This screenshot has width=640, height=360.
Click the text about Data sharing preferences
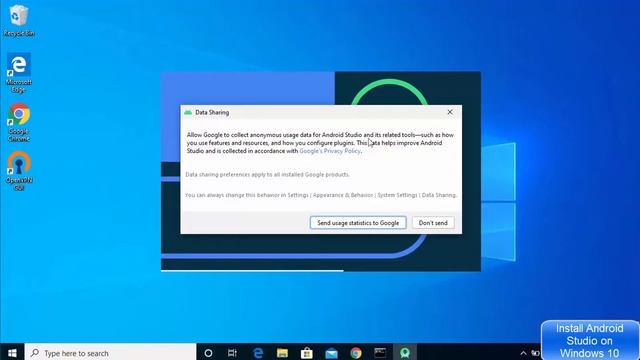pyautogui.click(x=267, y=175)
